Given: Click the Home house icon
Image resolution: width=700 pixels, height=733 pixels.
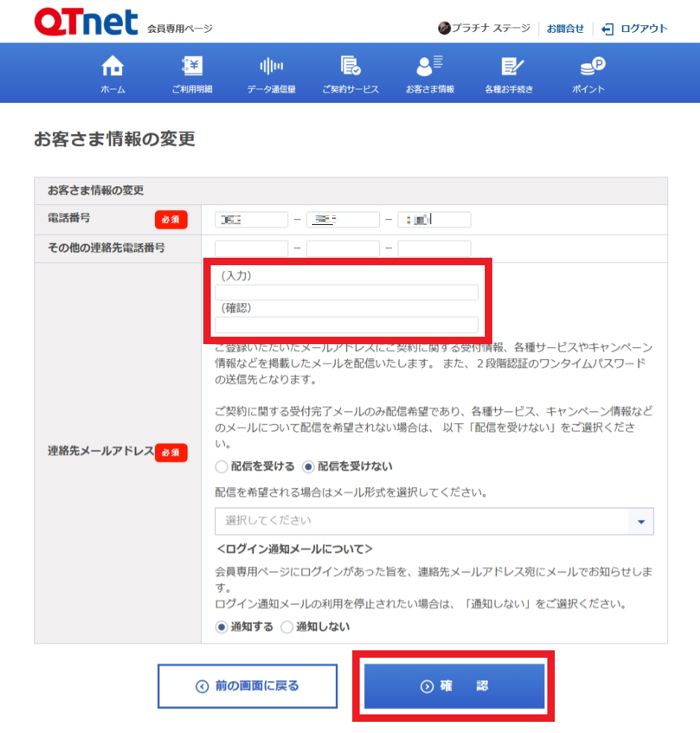Looking at the screenshot, I should click(x=112, y=66).
